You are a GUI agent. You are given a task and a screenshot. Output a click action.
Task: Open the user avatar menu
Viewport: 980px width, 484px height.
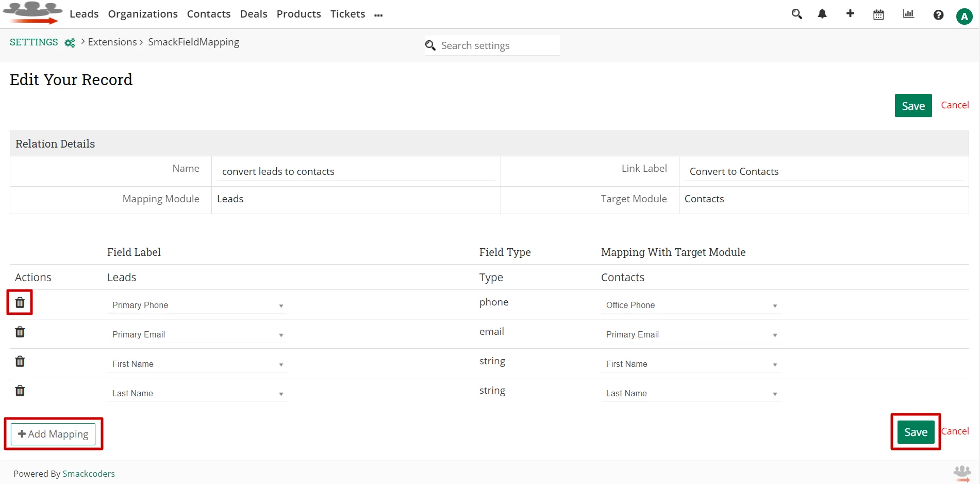coord(964,16)
